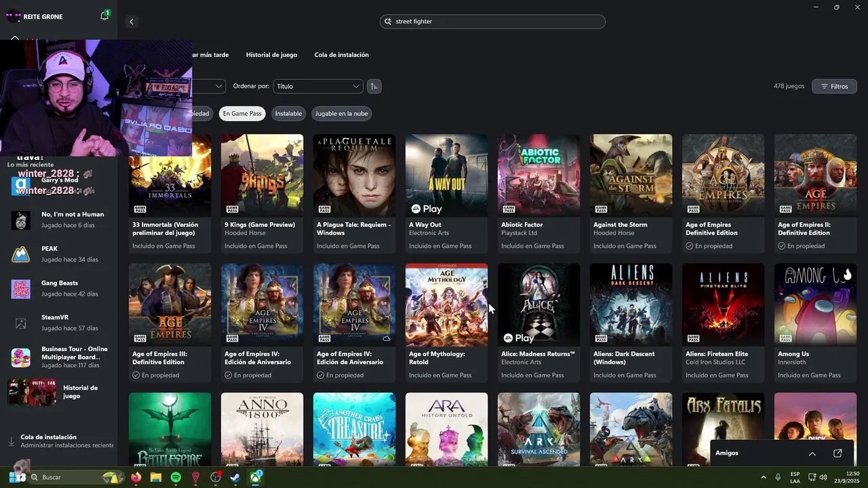Click the street fighter search field
The height and width of the screenshot is (488, 868).
coord(492,22)
